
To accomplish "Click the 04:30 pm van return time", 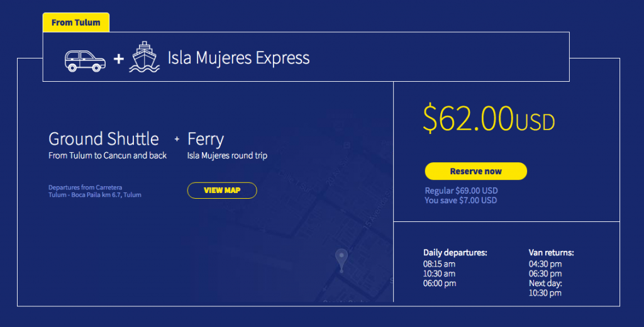I will (x=545, y=264).
